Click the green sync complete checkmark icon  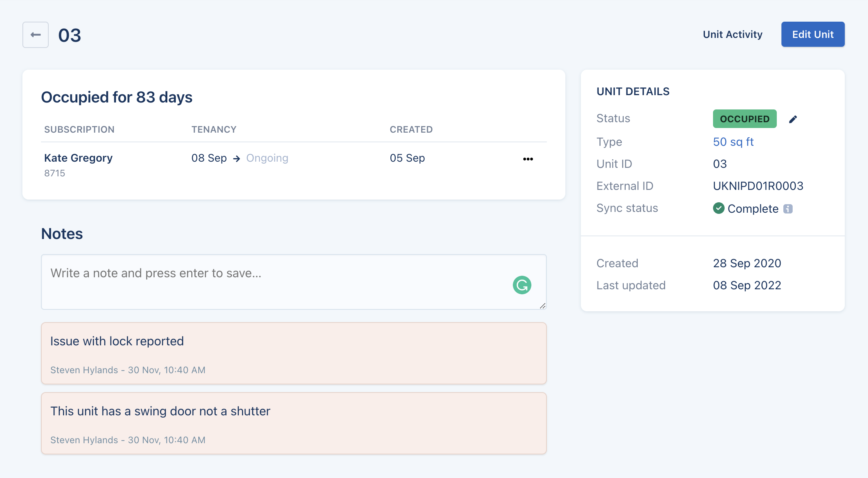[718, 208]
